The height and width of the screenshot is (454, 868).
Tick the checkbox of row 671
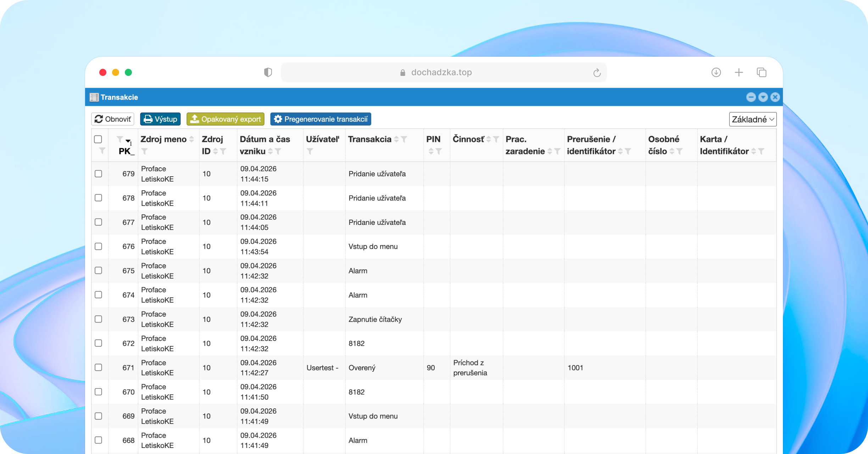tap(99, 367)
